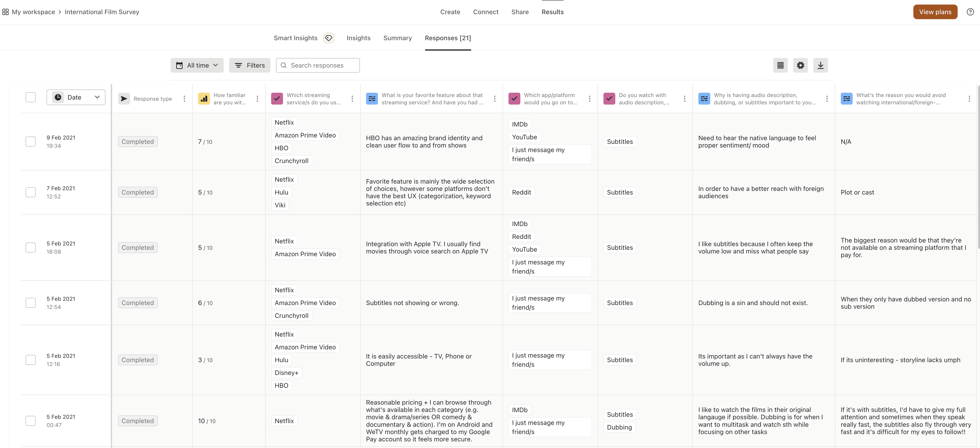Go to the Share menu item
This screenshot has height=448, width=980.
(x=520, y=12)
